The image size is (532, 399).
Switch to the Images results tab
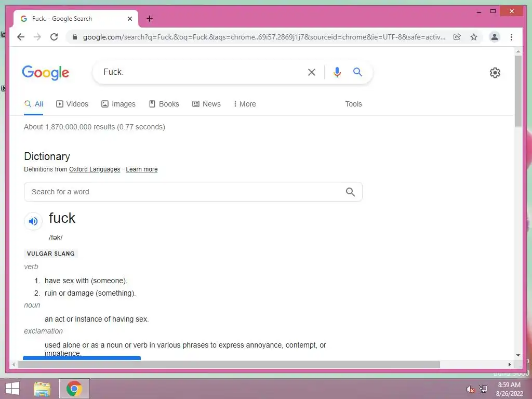coord(118,104)
